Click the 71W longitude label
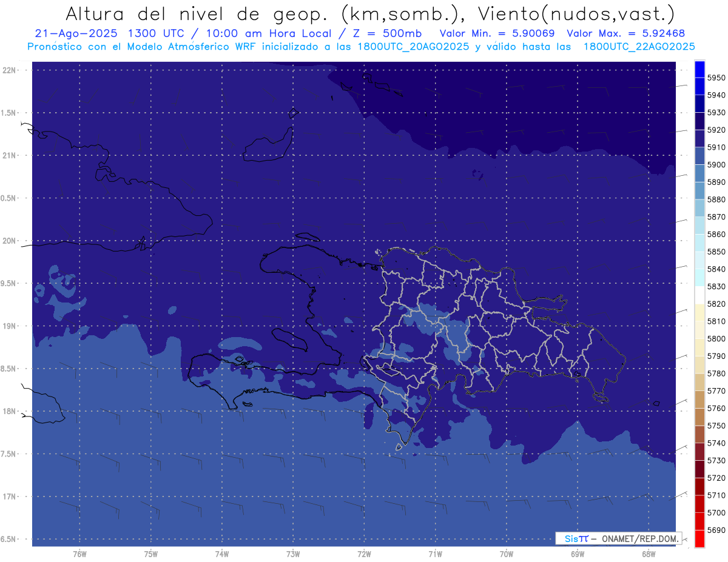 coord(435,554)
